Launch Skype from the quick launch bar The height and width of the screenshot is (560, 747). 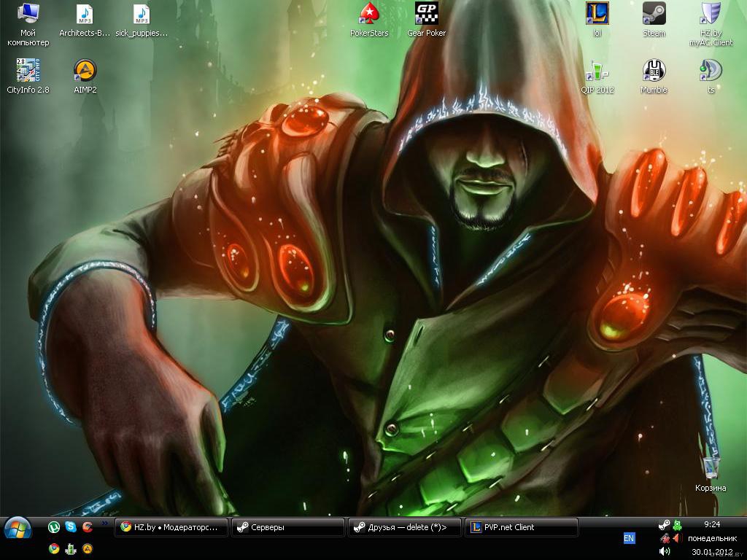[x=71, y=526]
